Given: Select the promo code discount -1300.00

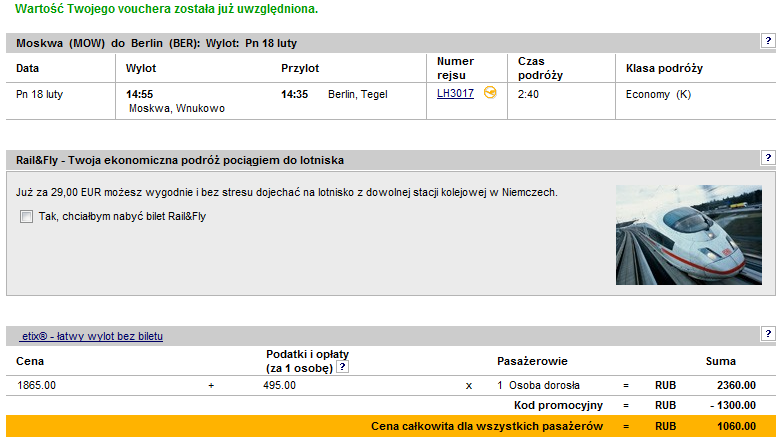Looking at the screenshot, I should (x=731, y=406).
